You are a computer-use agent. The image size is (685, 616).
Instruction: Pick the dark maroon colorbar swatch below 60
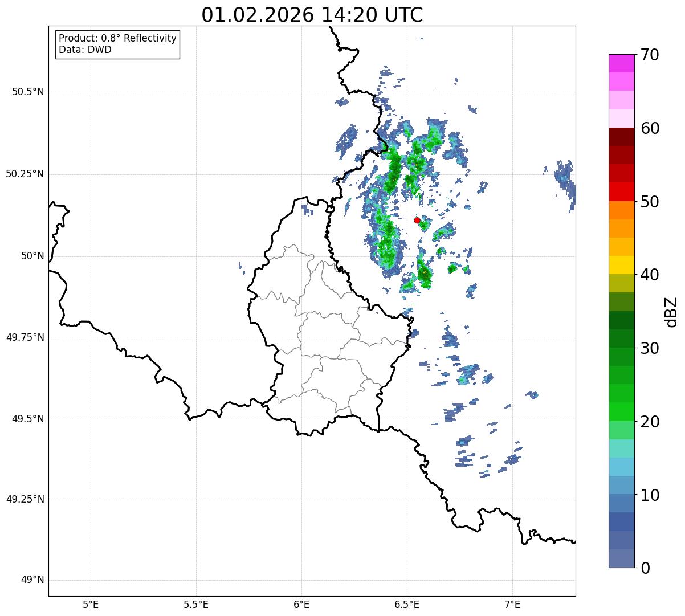[622, 137]
